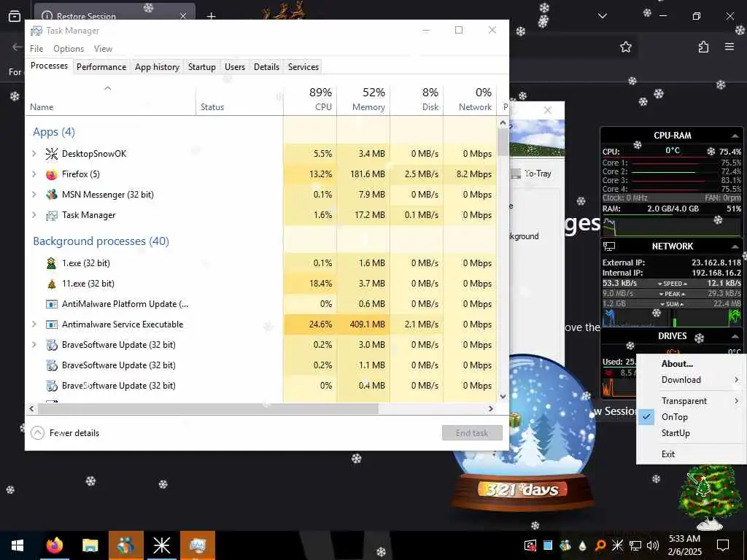The width and height of the screenshot is (747, 560).
Task: Sort processes by Name column header
Action: coord(111,99)
